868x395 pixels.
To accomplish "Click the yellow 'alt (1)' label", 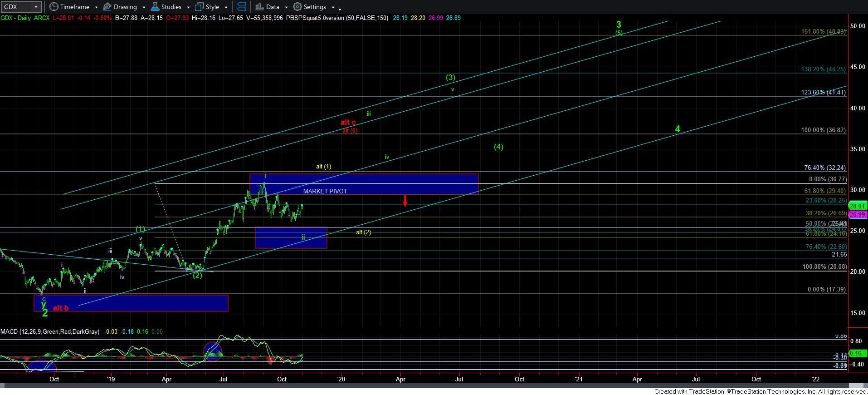I will pyautogui.click(x=324, y=167).
